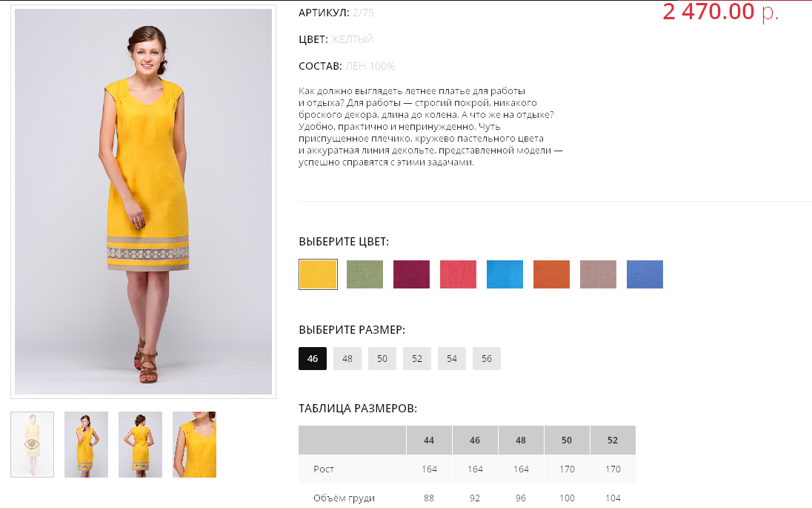
Task: Show the third thumbnail of back view
Action: tap(140, 444)
